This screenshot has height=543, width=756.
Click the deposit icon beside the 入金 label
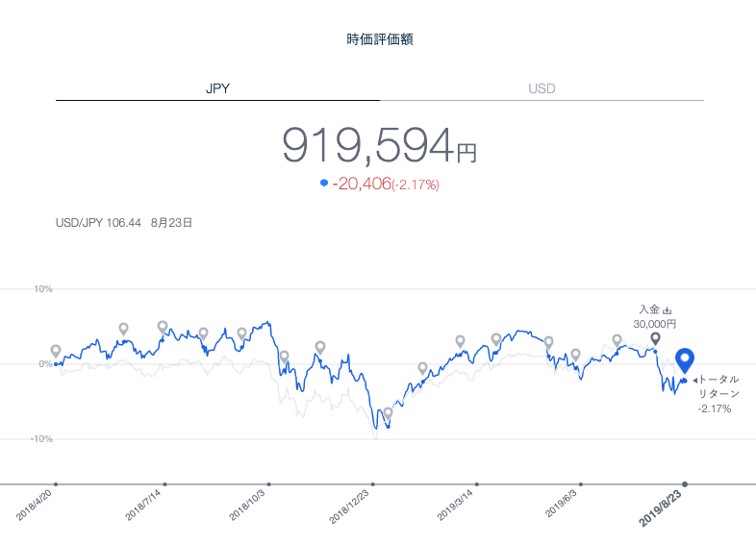667,310
